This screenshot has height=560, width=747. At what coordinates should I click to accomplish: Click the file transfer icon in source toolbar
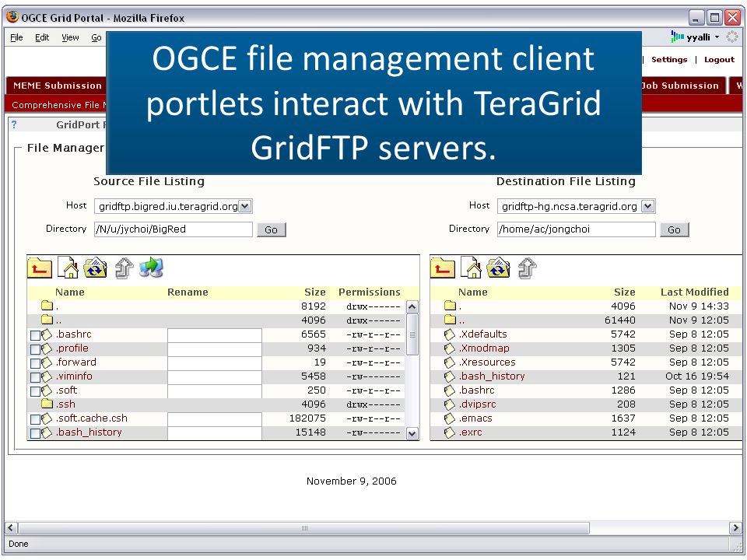coord(152,268)
